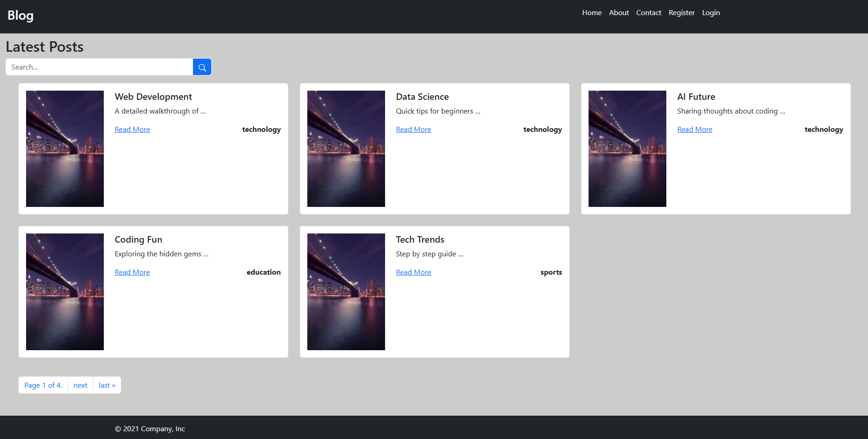This screenshot has width=868, height=439.
Task: Select the Data Science post image
Action: coord(346,149)
